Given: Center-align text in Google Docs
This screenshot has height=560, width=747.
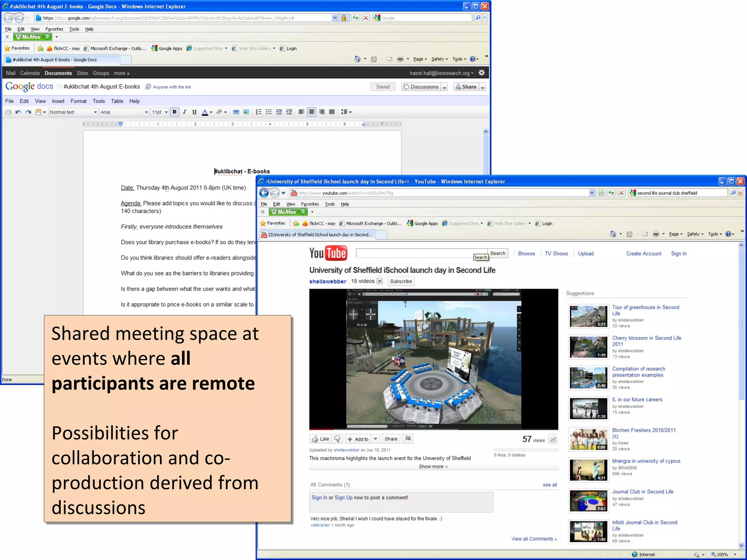Looking at the screenshot, I should tap(311, 112).
